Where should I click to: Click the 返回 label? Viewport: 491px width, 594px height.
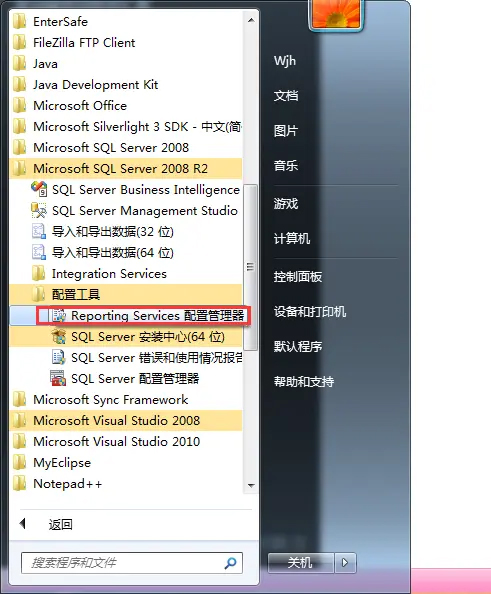coord(60,524)
